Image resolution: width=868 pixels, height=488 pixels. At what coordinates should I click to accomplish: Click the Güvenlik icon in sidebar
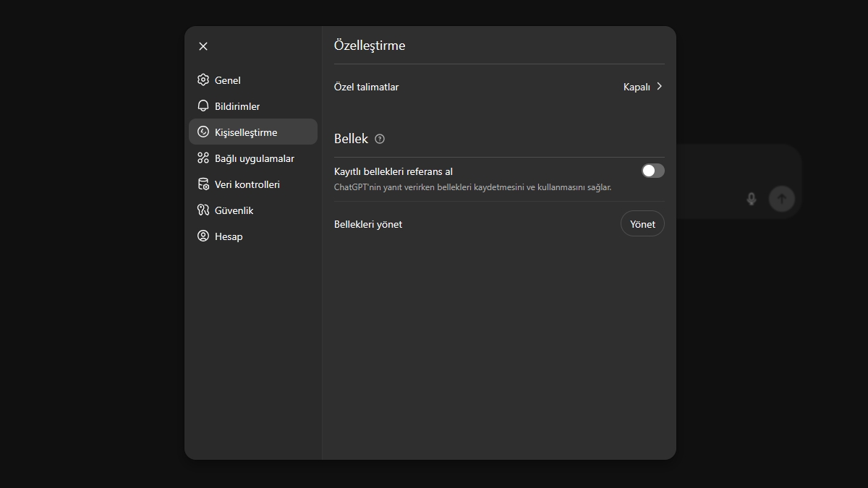(203, 210)
